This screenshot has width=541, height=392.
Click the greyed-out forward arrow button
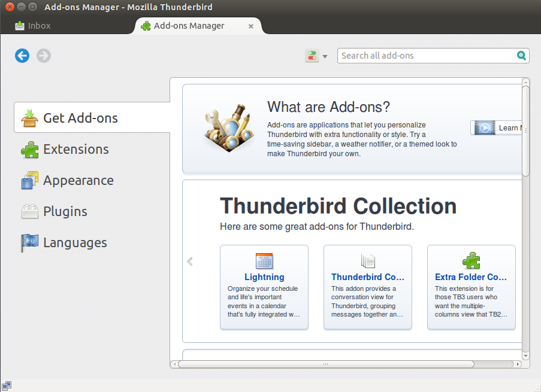tap(44, 56)
